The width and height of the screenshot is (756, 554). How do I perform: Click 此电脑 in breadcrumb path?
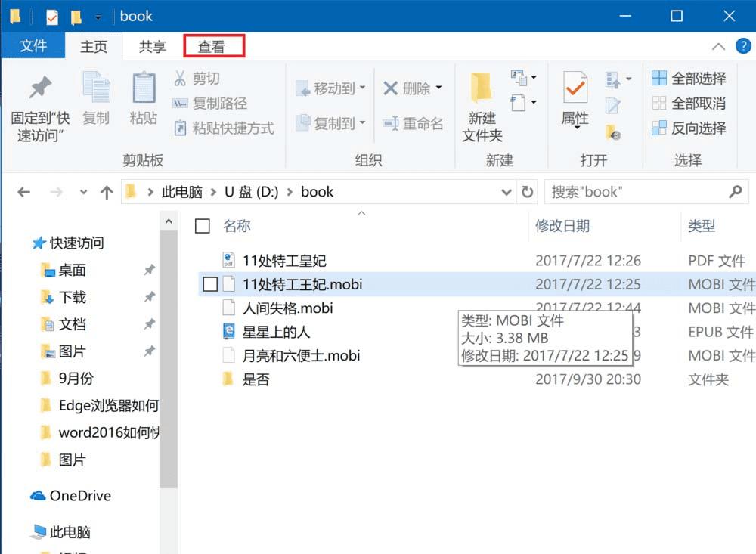181,192
